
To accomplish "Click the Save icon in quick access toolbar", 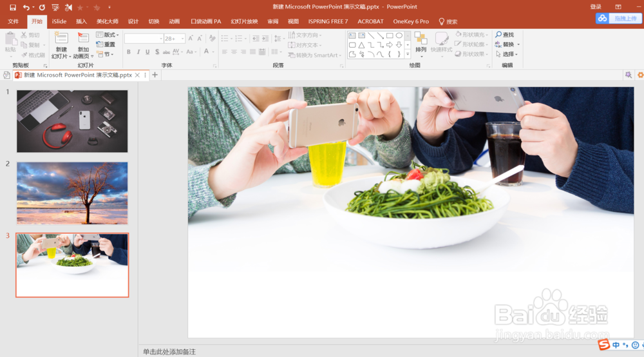I will 13,7.
